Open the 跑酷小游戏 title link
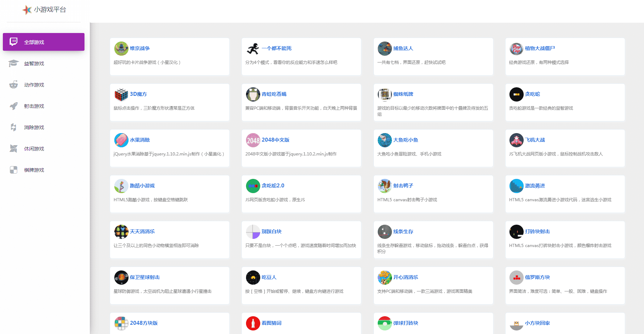Viewport: 644px width, 334px height. [x=142, y=186]
